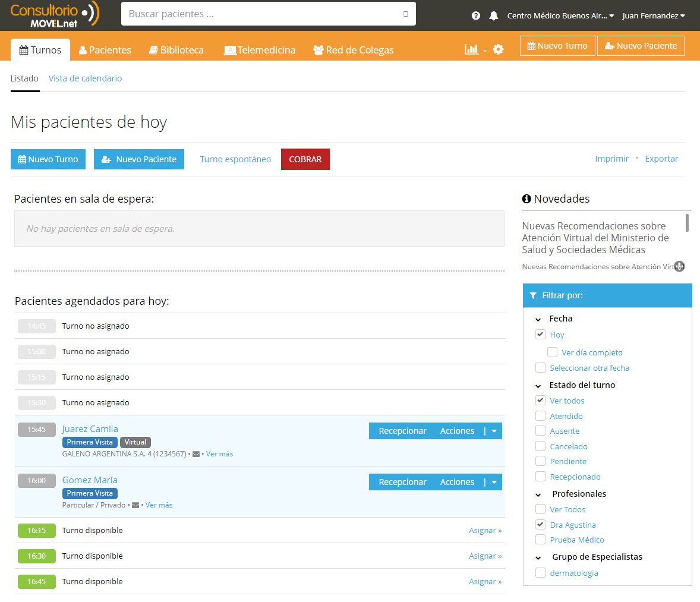Click the blue Nuevo Paciente button
Image resolution: width=700 pixels, height=602 pixels.
(x=139, y=159)
